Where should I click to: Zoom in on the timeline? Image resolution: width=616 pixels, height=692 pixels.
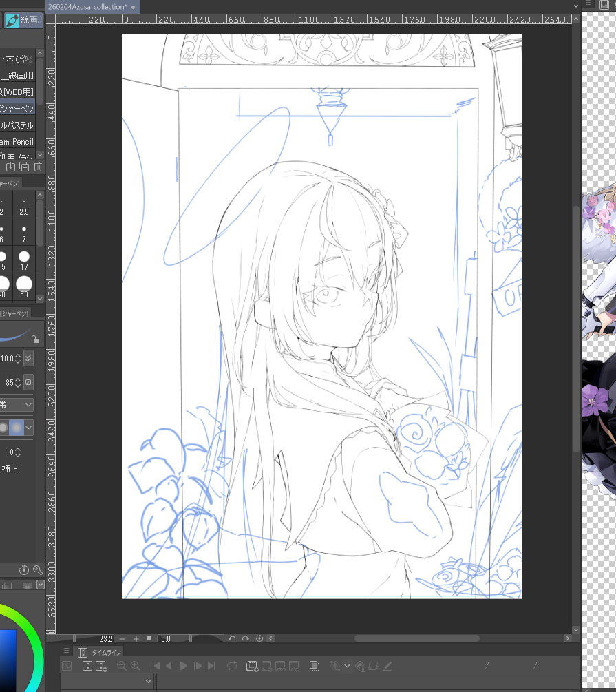click(x=135, y=666)
